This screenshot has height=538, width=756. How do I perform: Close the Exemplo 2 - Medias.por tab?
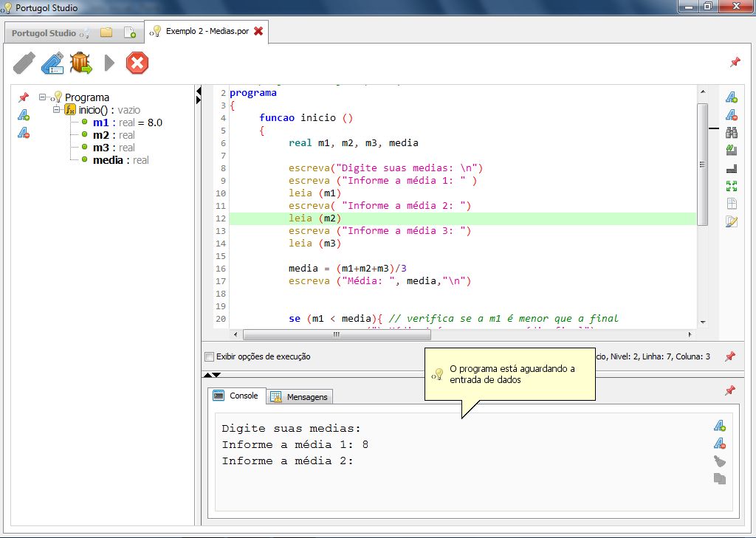[258, 31]
